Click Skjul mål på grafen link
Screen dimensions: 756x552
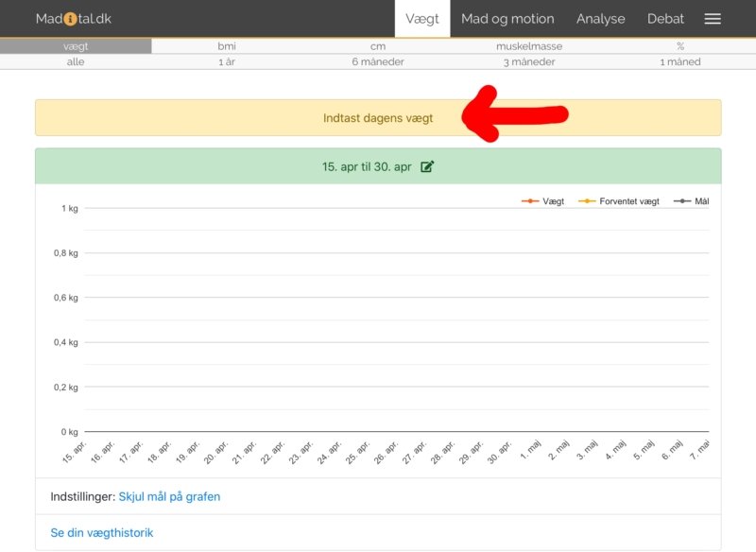click(169, 496)
